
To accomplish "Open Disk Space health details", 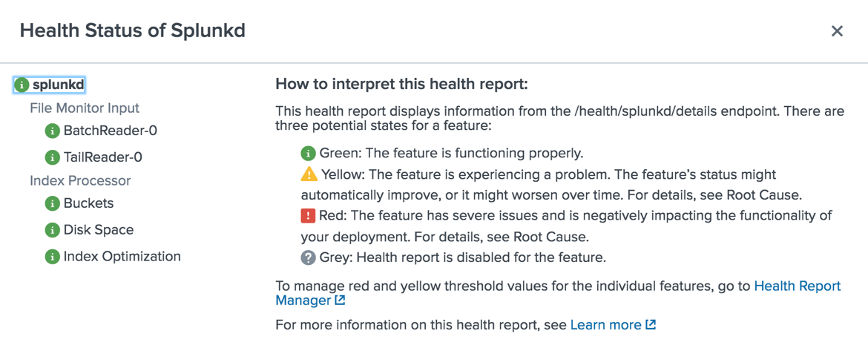I will 99,230.
